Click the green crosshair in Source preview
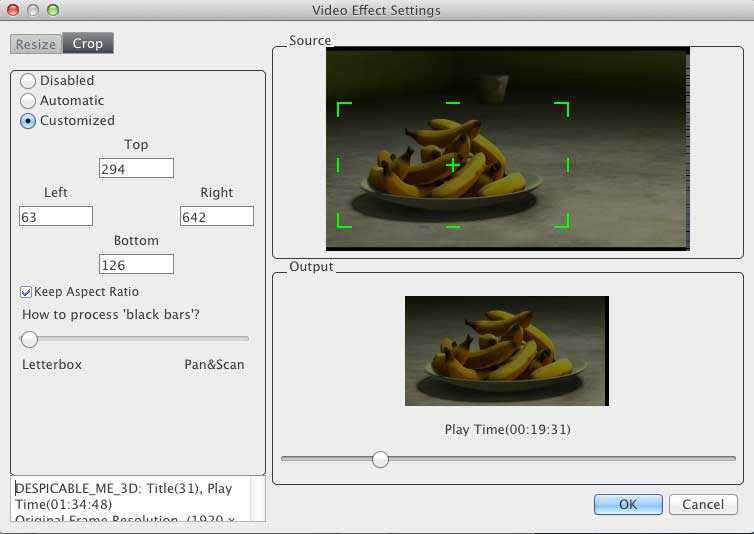 pos(452,165)
